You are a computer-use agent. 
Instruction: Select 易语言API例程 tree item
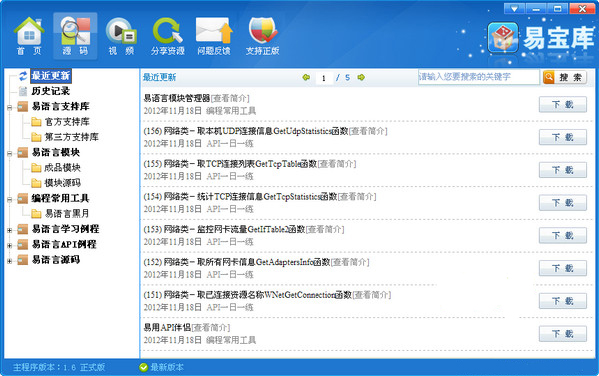[64, 244]
